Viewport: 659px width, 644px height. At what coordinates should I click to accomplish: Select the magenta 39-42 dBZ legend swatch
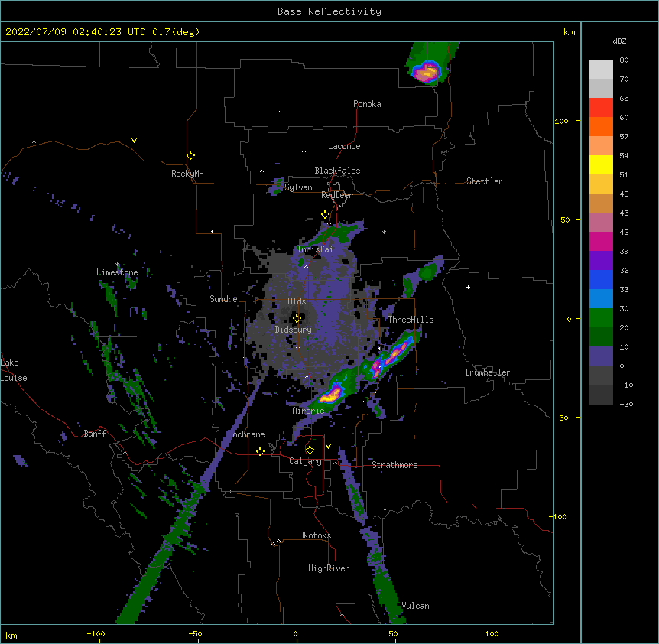point(601,241)
